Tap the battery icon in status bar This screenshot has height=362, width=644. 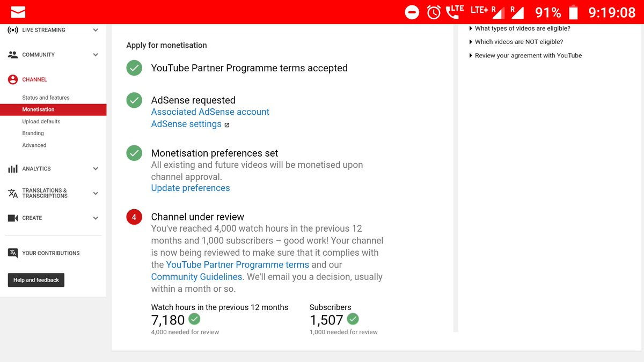click(573, 12)
